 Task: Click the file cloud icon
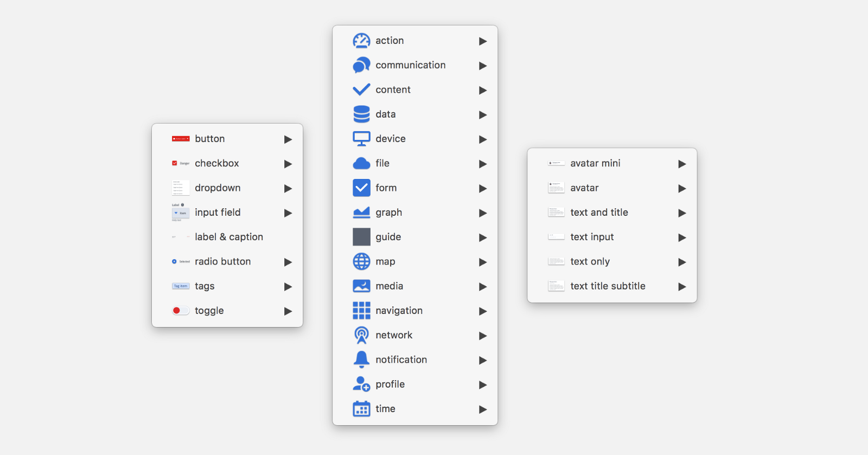(x=361, y=163)
